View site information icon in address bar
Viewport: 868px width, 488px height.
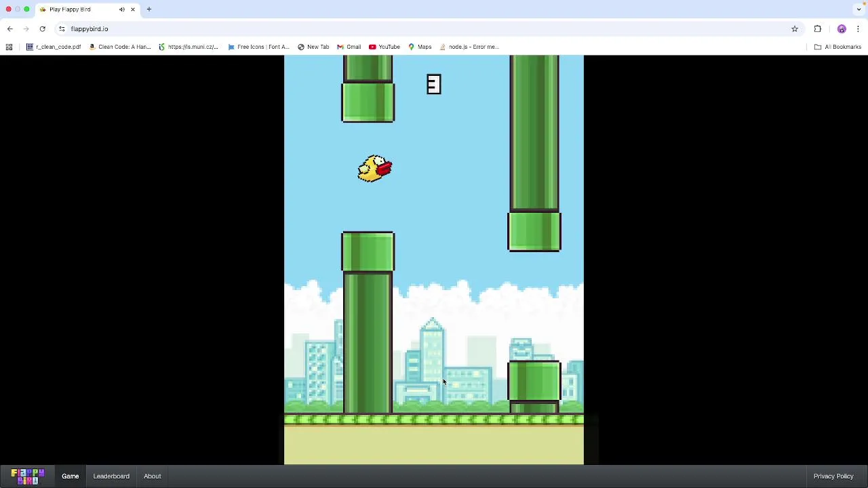click(62, 28)
